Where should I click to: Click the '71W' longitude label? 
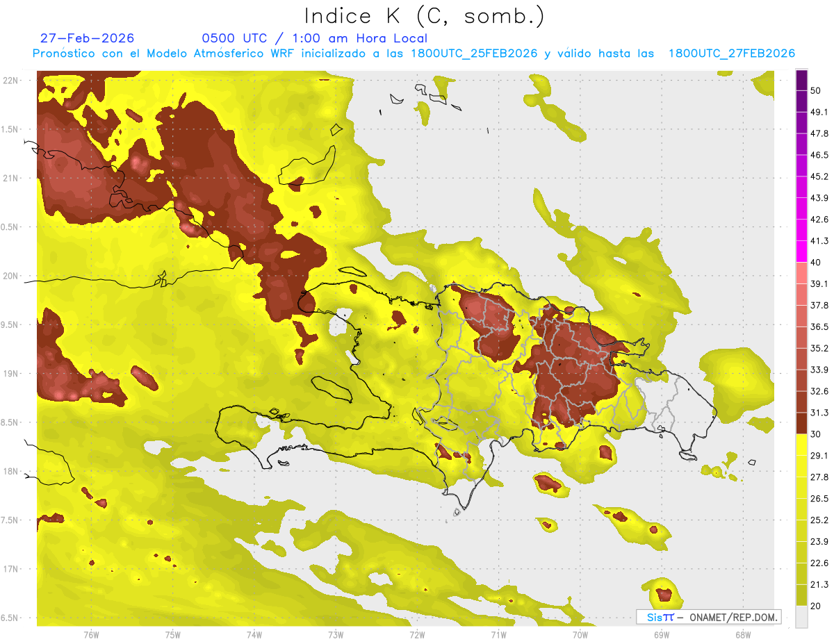498,634
